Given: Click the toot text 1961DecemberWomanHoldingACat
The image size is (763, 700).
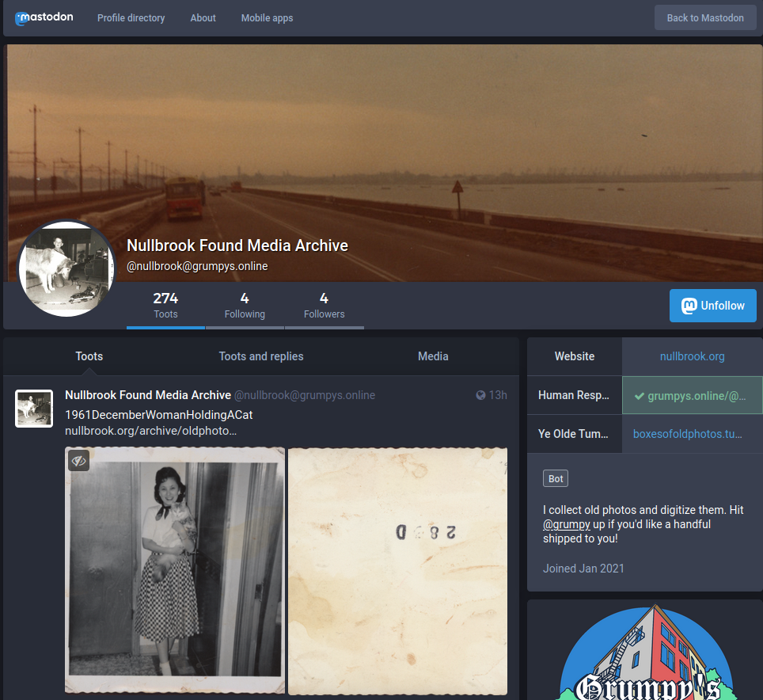Looking at the screenshot, I should pyautogui.click(x=158, y=415).
